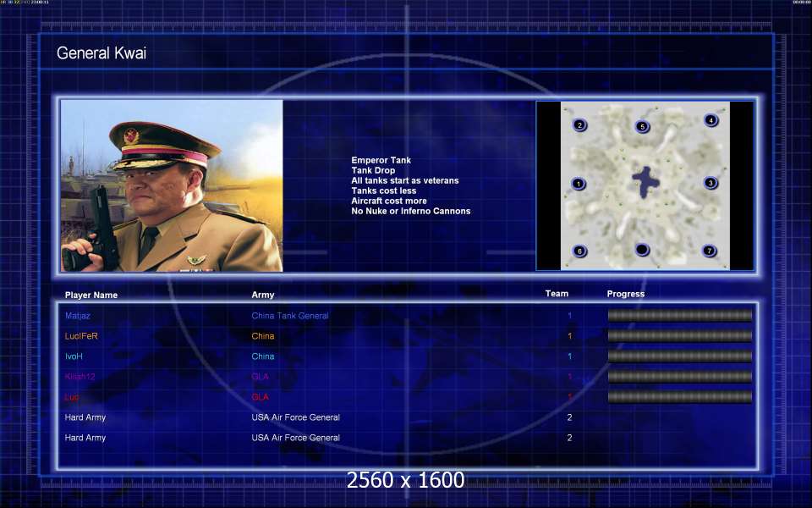Select player name 'Matjaz'
This screenshot has height=508, width=812.
point(78,315)
